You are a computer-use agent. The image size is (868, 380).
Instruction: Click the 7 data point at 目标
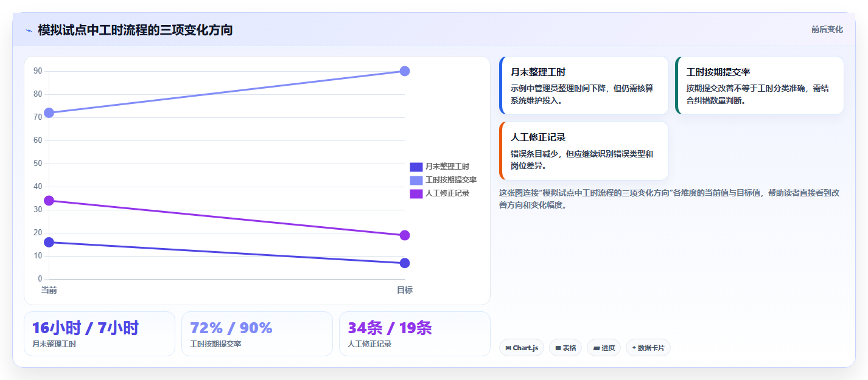pyautogui.click(x=405, y=263)
